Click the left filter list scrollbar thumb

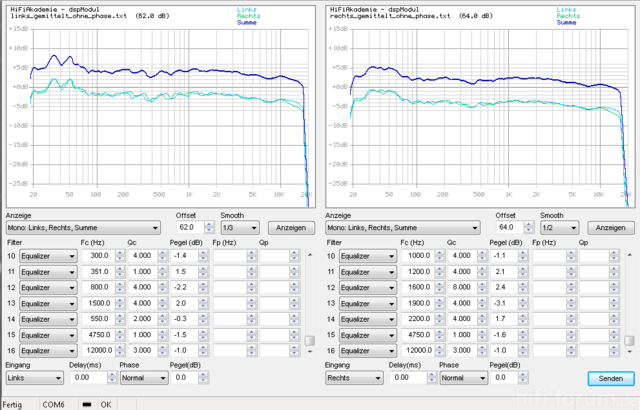309,340
